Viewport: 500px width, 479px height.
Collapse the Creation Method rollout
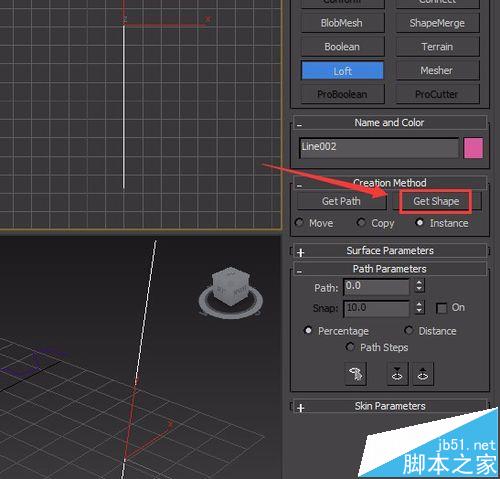click(x=390, y=183)
